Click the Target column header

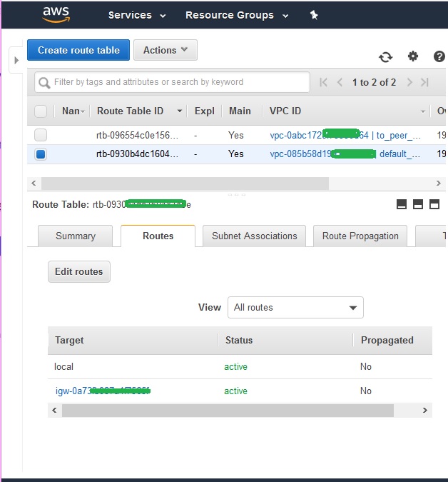click(x=69, y=341)
